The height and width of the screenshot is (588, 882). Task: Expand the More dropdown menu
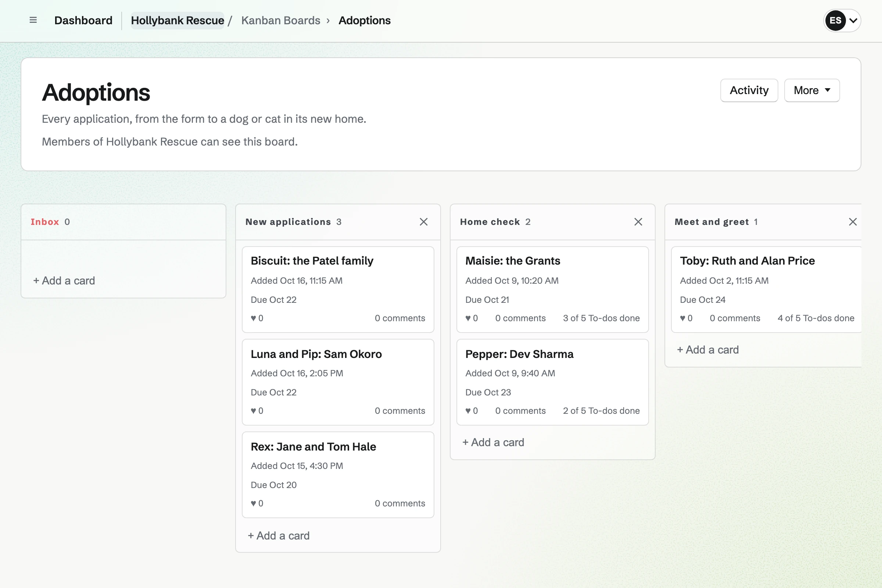tap(812, 90)
